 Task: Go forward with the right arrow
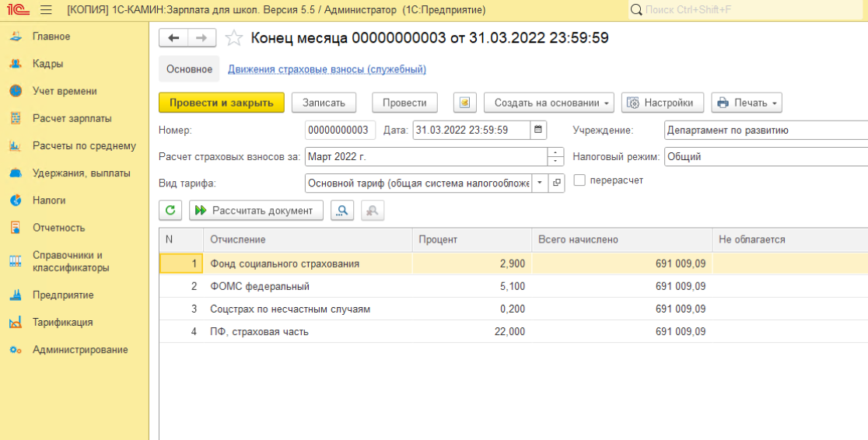[201, 37]
